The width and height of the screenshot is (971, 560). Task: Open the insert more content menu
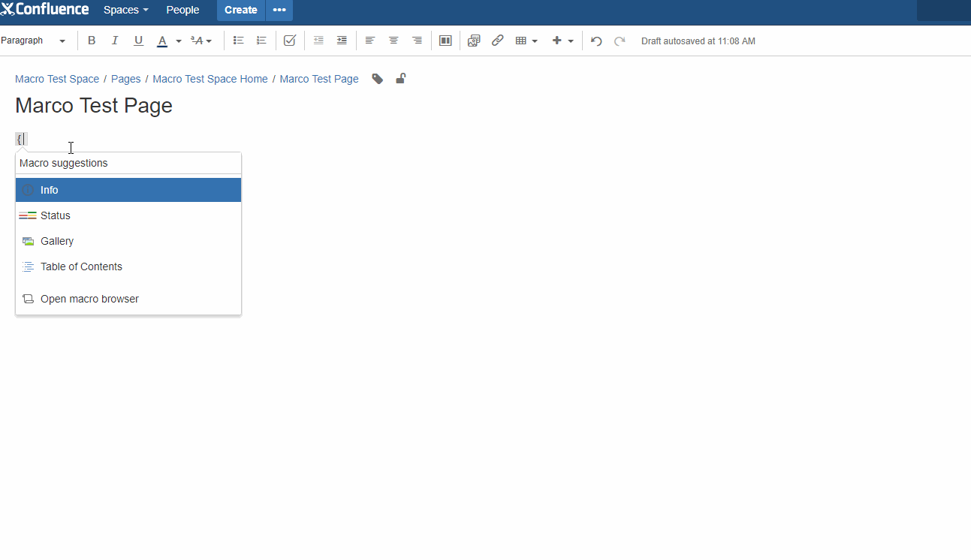pos(562,41)
